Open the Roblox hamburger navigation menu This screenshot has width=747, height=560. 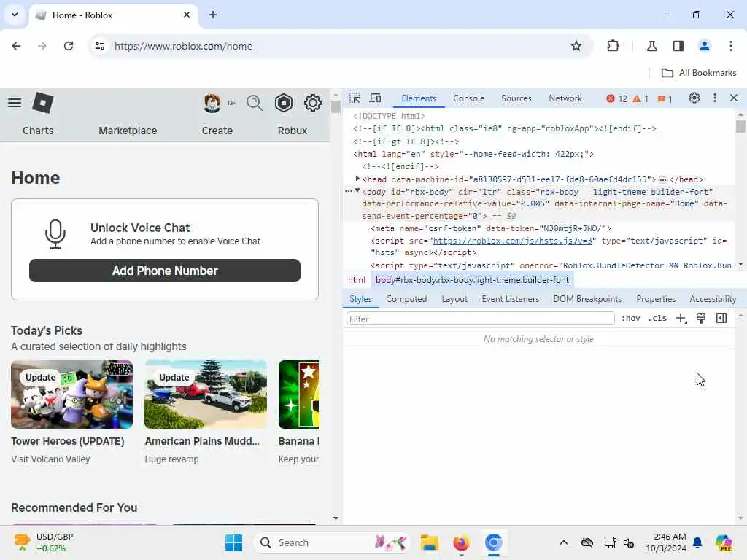(15, 102)
